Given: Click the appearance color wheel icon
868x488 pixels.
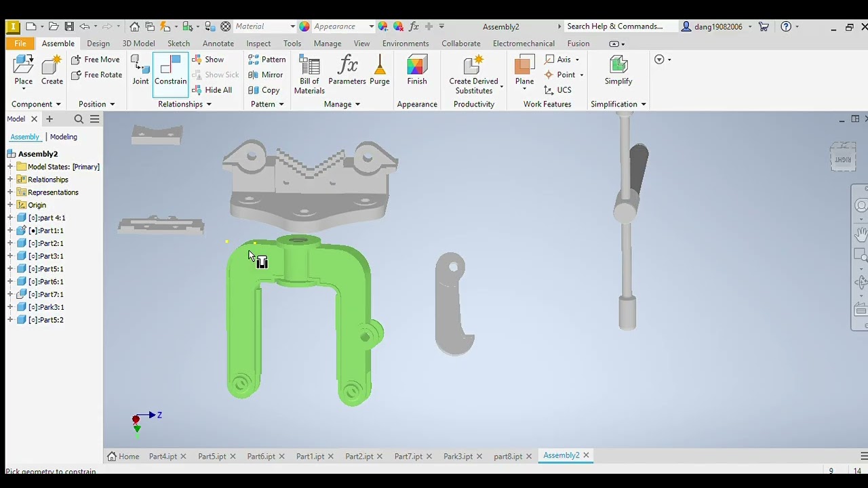Looking at the screenshot, I should point(304,26).
